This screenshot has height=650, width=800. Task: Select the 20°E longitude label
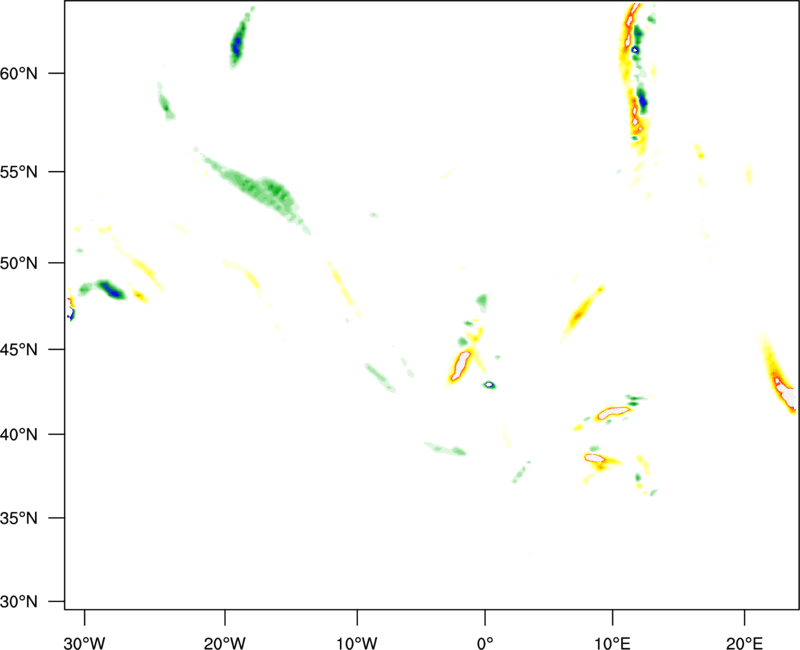point(744,643)
